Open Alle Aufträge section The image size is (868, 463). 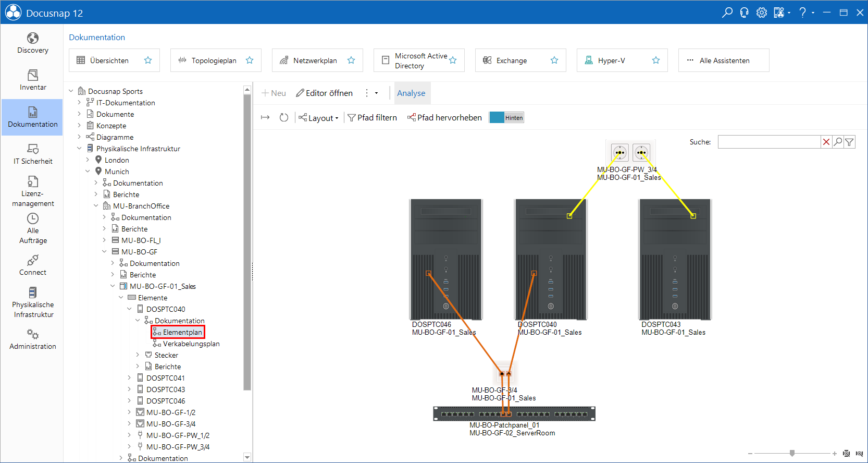coord(32,228)
